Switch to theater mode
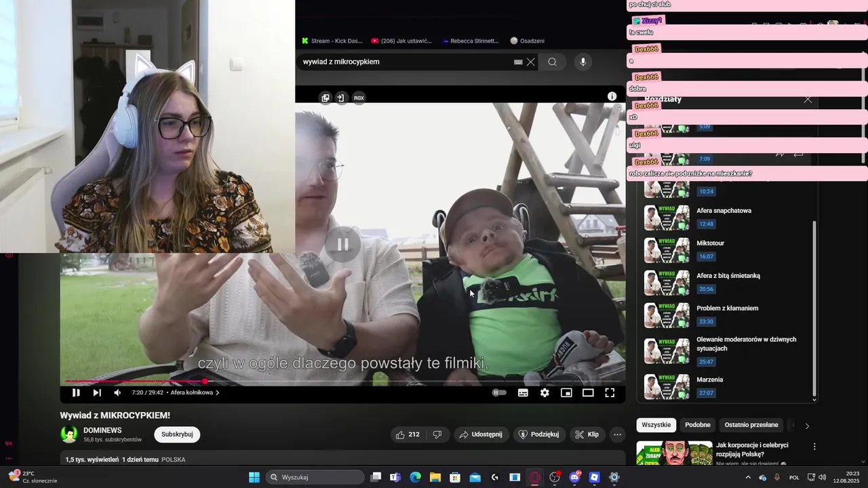This screenshot has width=868, height=488. pos(588,392)
